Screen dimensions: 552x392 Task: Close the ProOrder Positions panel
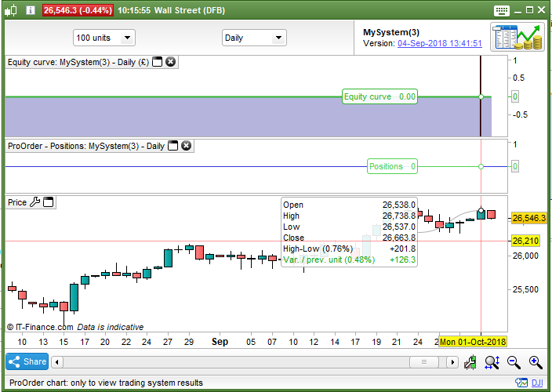click(x=187, y=146)
